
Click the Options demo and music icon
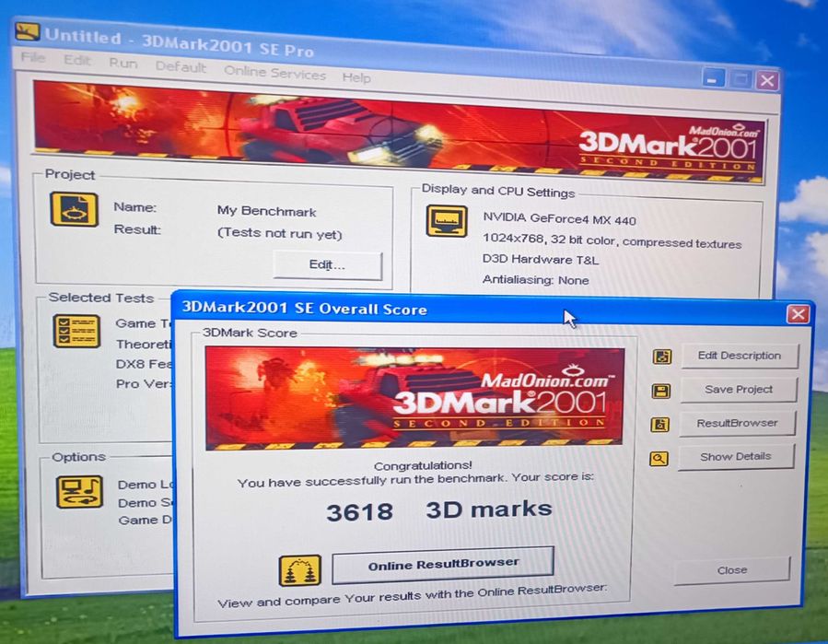coord(79,492)
